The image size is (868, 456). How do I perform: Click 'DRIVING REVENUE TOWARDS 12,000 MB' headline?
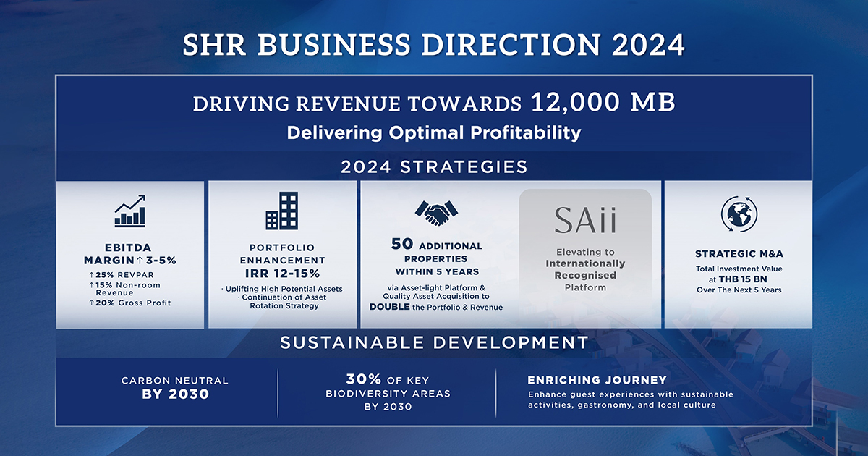tap(434, 103)
